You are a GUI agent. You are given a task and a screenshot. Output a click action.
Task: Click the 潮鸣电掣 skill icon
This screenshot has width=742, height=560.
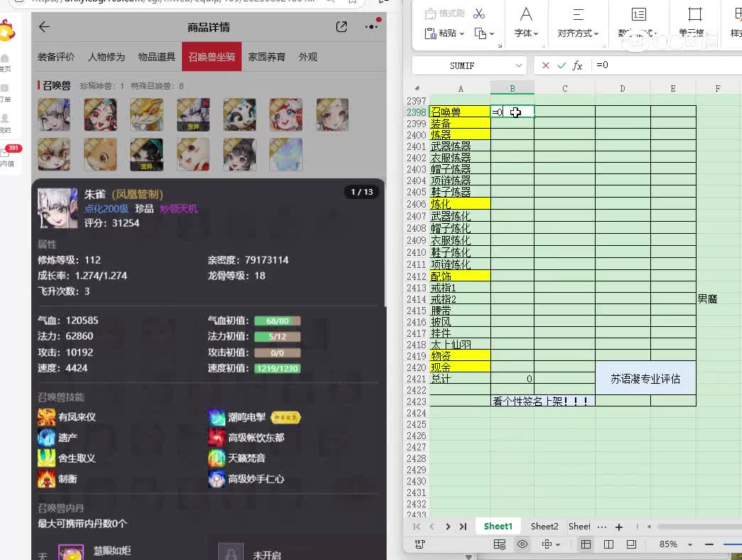click(217, 417)
